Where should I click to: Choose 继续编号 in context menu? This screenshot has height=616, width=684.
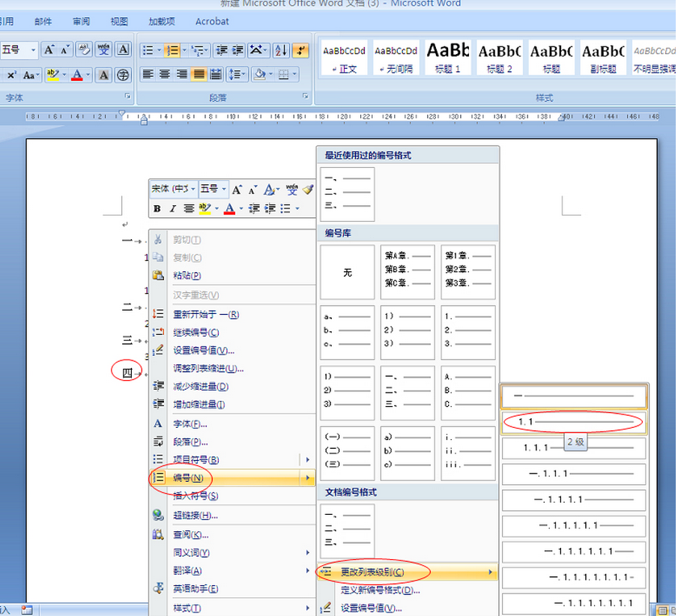tap(233, 333)
